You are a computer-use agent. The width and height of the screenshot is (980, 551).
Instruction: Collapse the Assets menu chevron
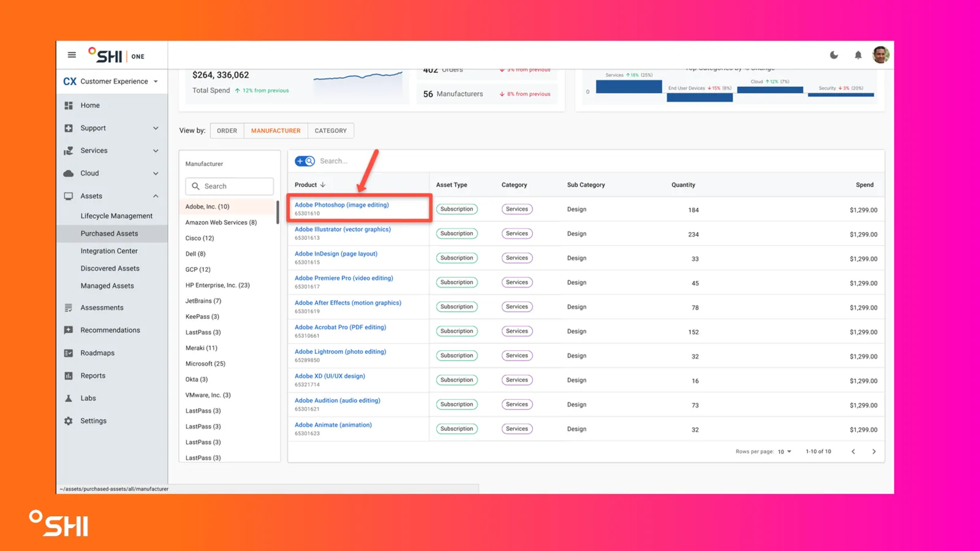pos(156,196)
